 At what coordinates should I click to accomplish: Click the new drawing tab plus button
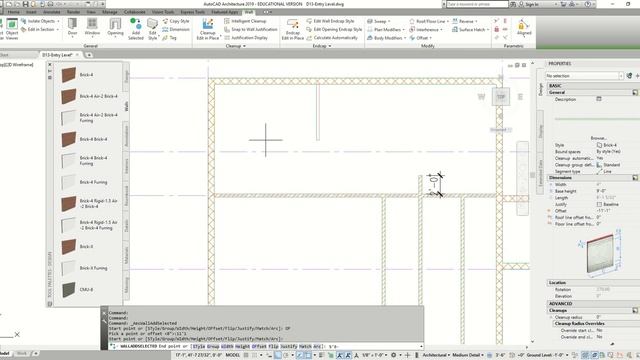pyautogui.click(x=89, y=55)
